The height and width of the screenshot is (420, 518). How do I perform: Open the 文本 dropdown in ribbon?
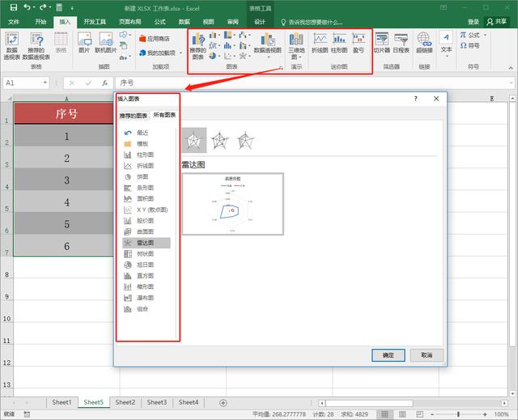click(x=446, y=45)
